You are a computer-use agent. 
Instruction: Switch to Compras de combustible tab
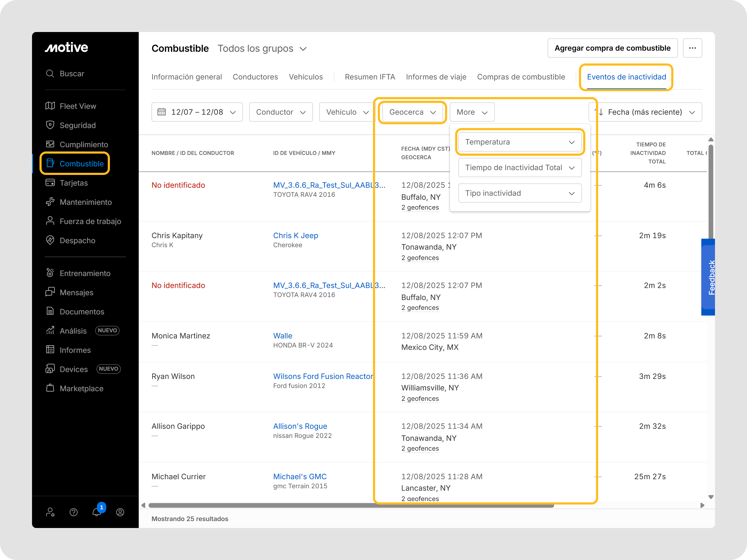coord(521,77)
